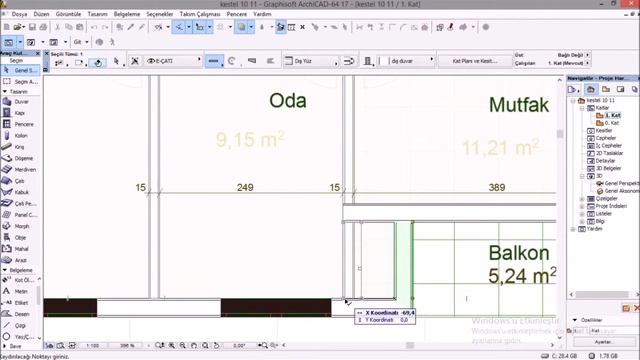Select the Morph tool
640x360 pixels.
click(x=20, y=226)
